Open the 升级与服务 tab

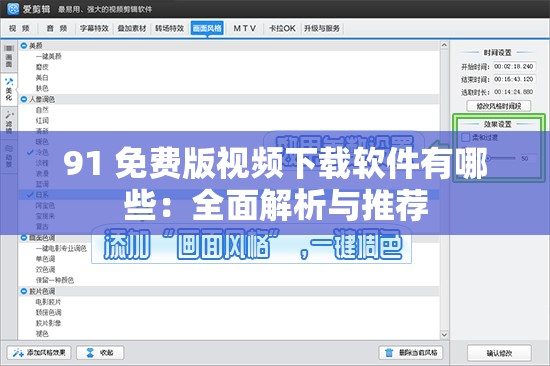point(322,28)
